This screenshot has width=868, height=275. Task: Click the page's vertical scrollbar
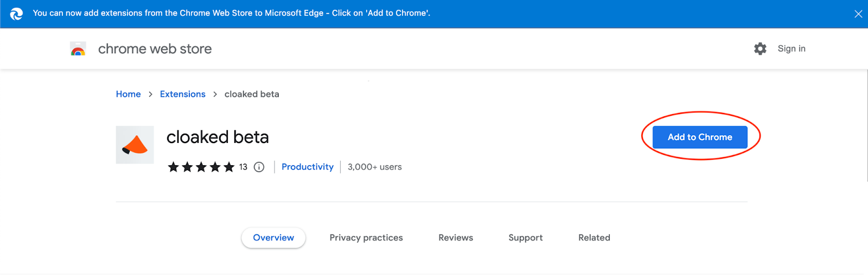(866, 125)
